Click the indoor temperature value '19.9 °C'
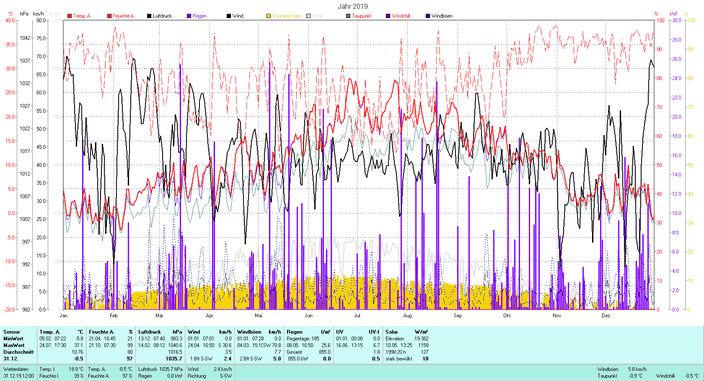Image resolution: width=704 pixels, height=381 pixels. 76,369
